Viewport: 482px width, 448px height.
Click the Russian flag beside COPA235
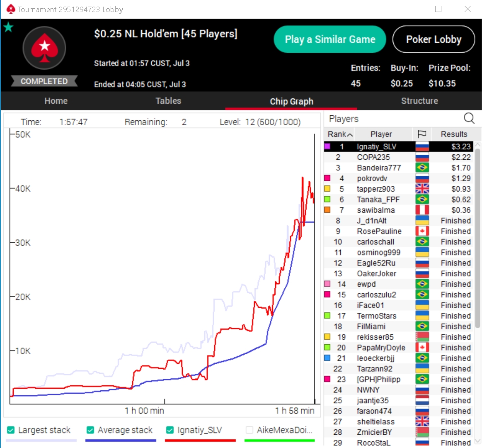pos(422,157)
